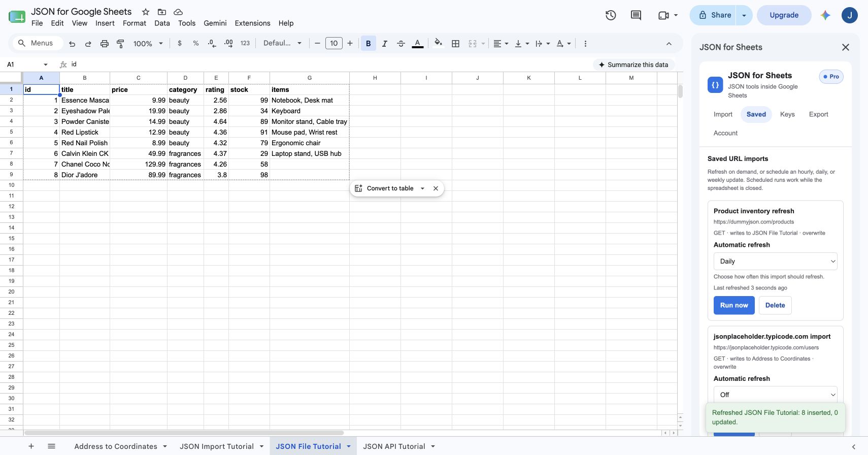This screenshot has height=455, width=868.
Task: Open the more toolbar options menu
Action: 585,44
